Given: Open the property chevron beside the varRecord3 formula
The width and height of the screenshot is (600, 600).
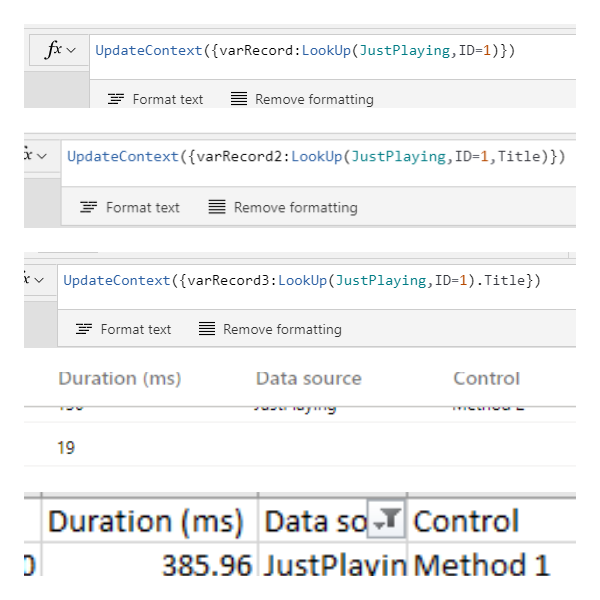Looking at the screenshot, I should click(39, 280).
